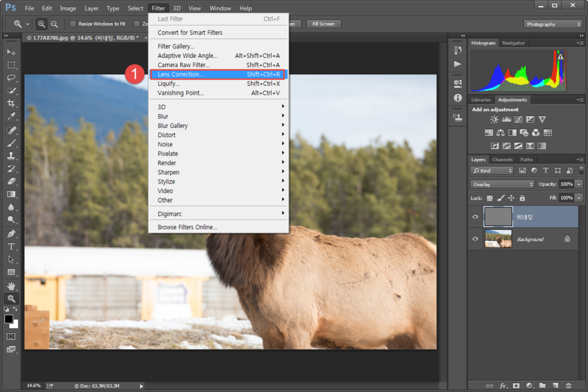The image size is (588, 392).
Task: Select the Brush tool
Action: [11, 143]
